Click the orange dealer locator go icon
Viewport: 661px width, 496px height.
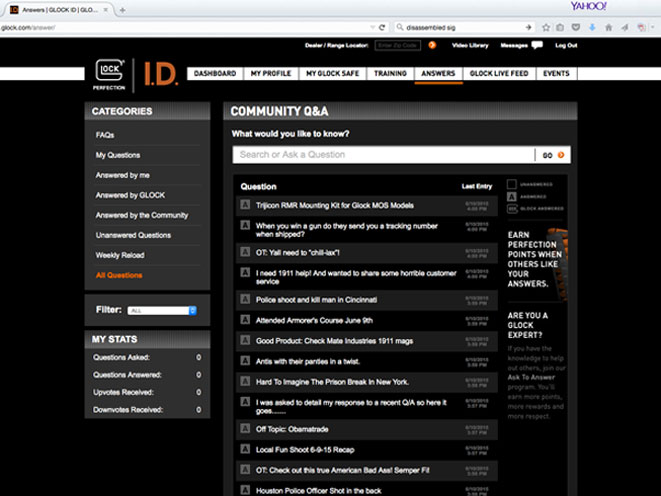(432, 45)
